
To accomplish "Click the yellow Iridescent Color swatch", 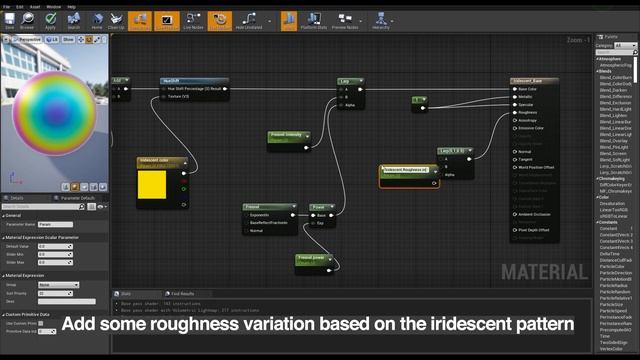I will click(152, 185).
